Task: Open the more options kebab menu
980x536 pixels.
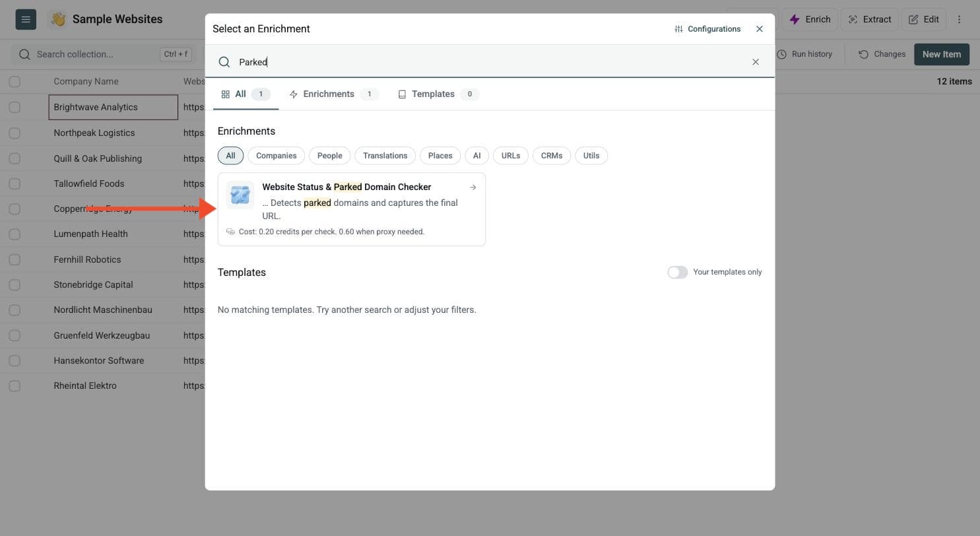Action: [x=959, y=19]
